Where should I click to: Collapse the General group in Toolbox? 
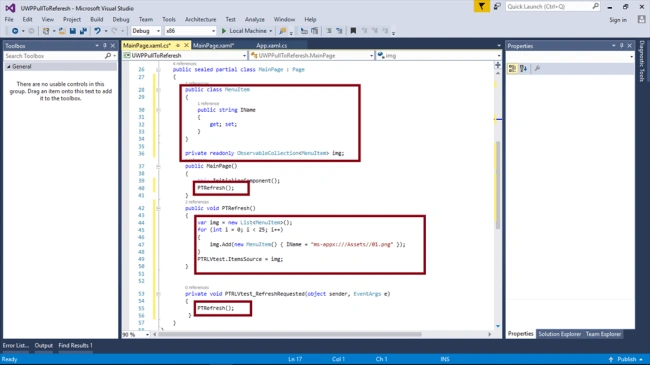pos(9,66)
